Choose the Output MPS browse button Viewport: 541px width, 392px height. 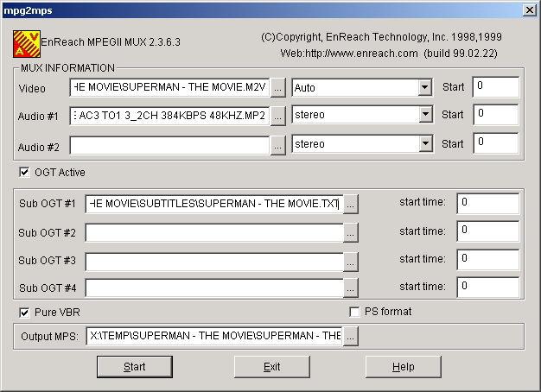pos(350,337)
